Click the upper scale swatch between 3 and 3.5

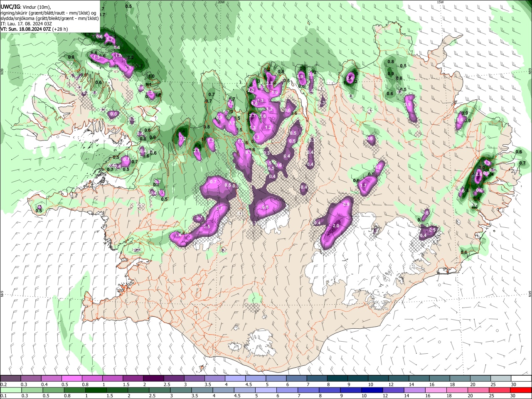pyautogui.click(x=195, y=379)
